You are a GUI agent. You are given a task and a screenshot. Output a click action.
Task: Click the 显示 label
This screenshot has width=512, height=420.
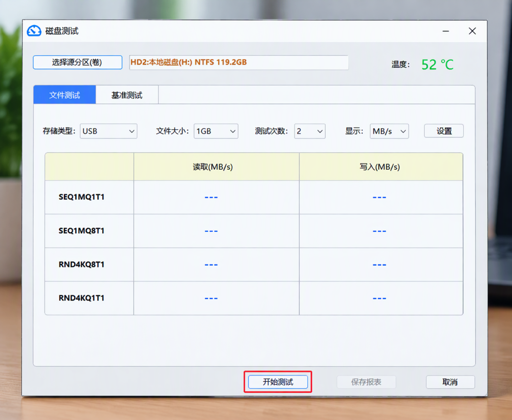click(354, 131)
